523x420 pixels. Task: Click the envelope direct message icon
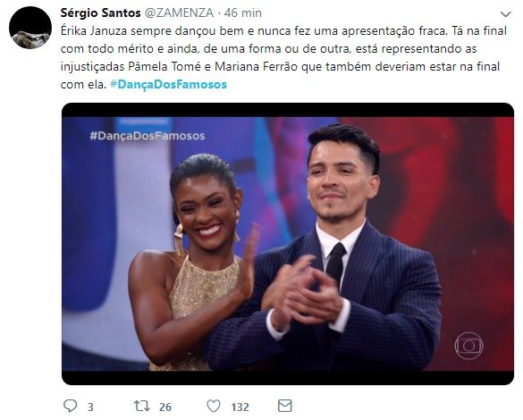[285, 406]
